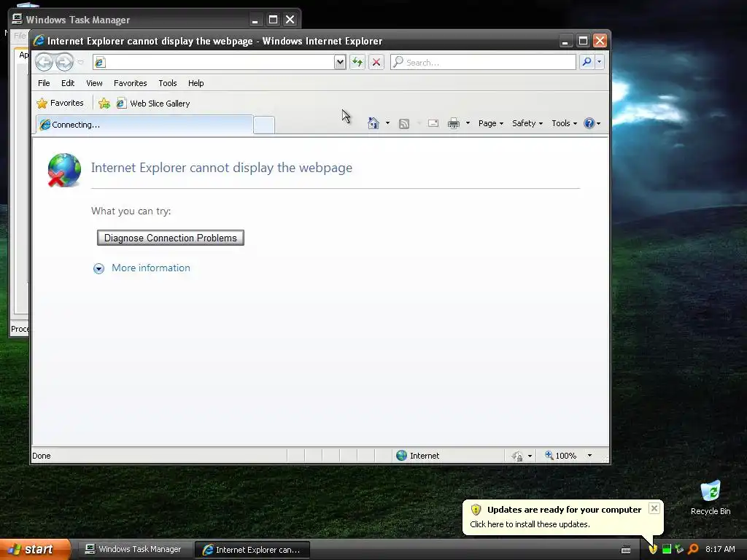
Task: Click the green Refresh arrows icon
Action: point(357,62)
